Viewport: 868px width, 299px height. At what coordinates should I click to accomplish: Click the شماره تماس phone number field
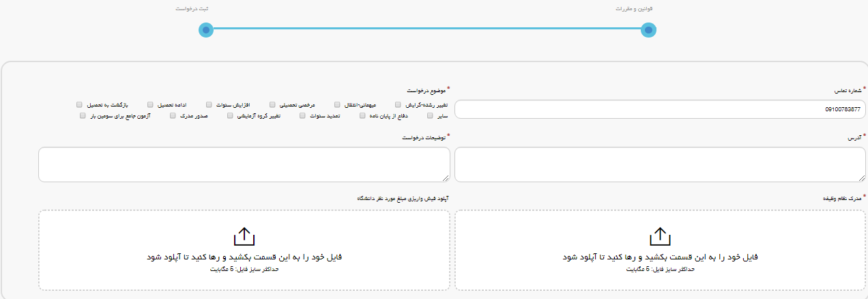[660, 109]
